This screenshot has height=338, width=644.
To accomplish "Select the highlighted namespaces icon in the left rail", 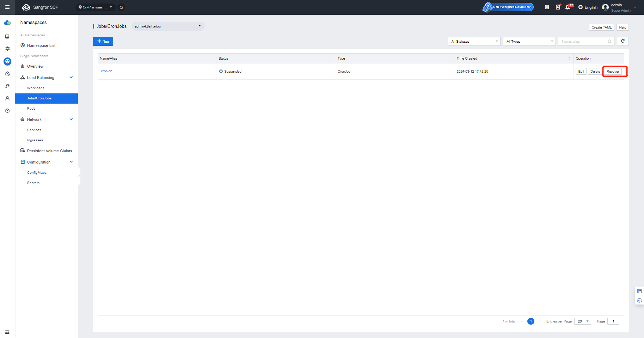I will (7, 61).
